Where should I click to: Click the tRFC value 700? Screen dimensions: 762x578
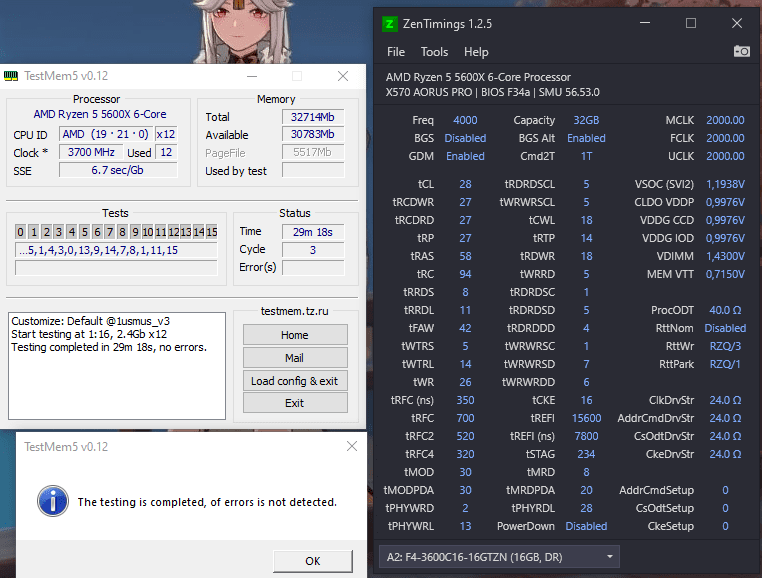[465, 418]
